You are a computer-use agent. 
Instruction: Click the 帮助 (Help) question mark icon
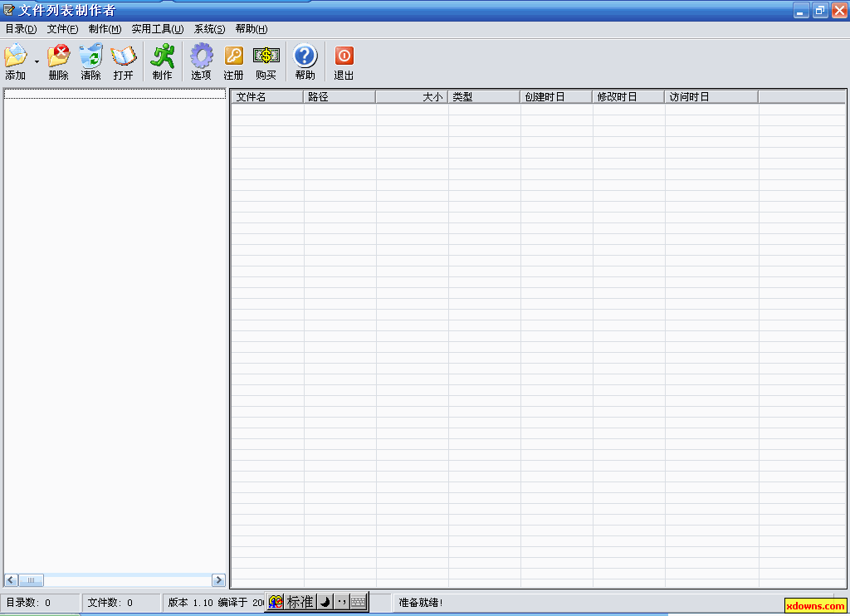pyautogui.click(x=305, y=56)
